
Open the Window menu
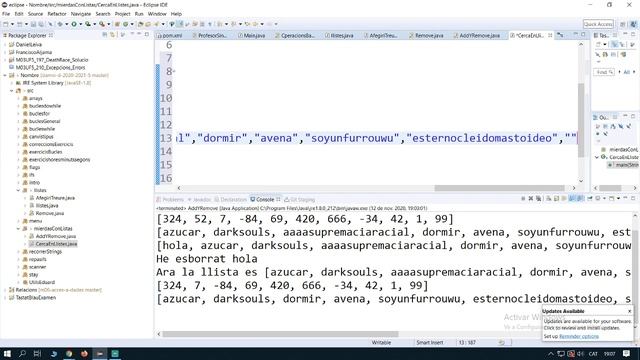click(157, 13)
